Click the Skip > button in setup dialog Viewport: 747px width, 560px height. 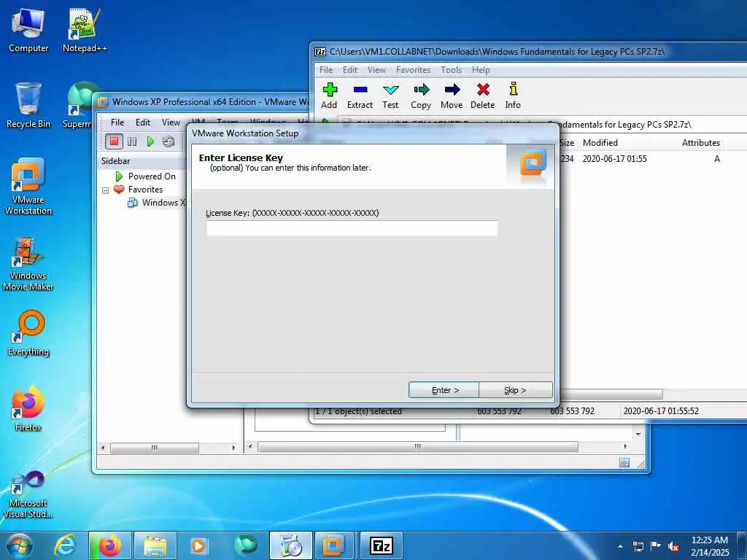[x=516, y=390]
